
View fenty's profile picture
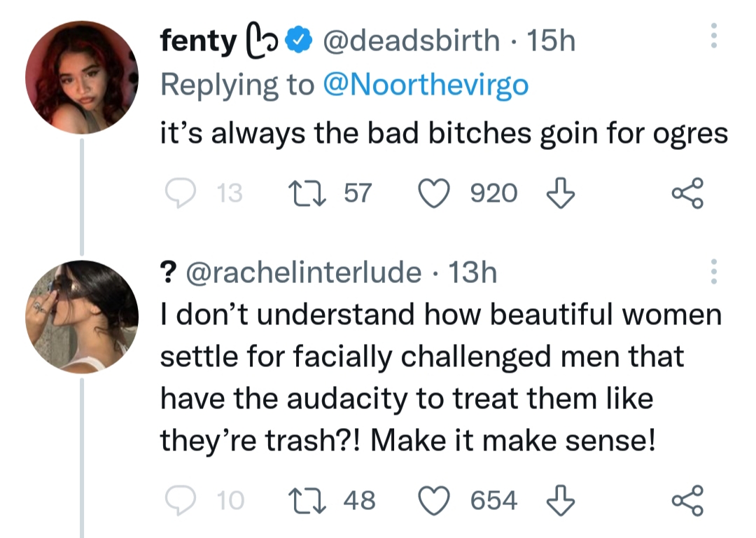click(x=82, y=77)
